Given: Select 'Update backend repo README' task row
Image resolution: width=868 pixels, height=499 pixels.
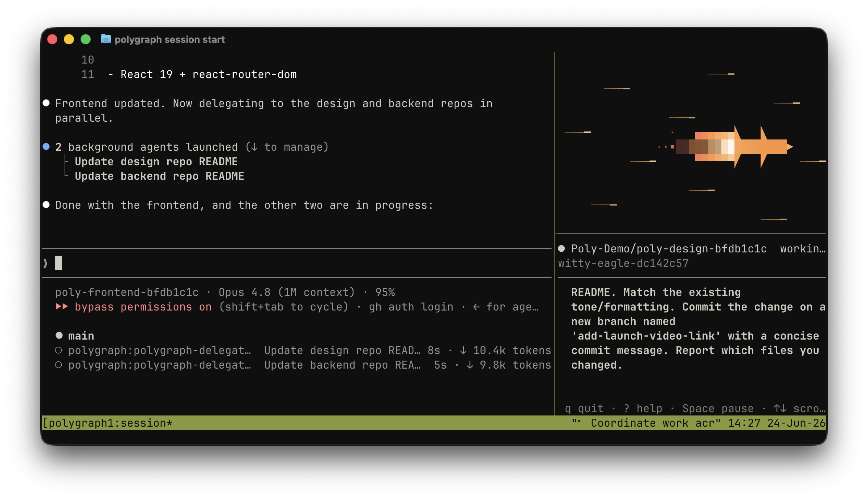Looking at the screenshot, I should click(159, 176).
